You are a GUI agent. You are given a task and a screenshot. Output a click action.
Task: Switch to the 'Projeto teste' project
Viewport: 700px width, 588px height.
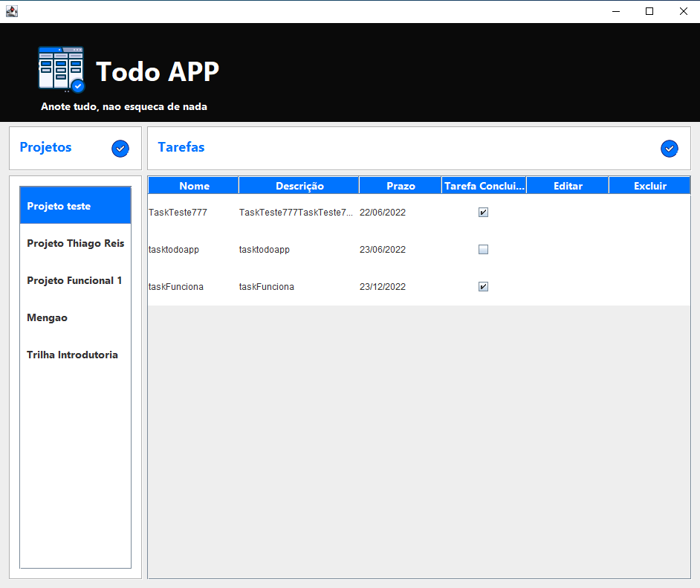75,206
